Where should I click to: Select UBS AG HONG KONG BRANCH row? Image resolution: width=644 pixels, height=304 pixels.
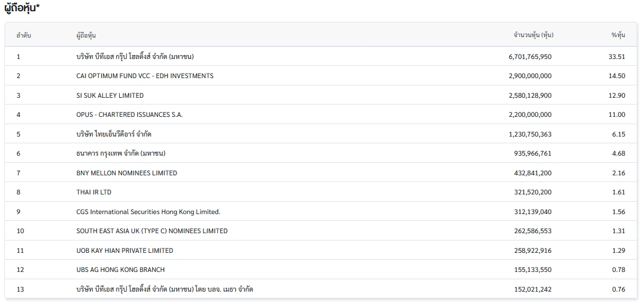[x=120, y=270]
